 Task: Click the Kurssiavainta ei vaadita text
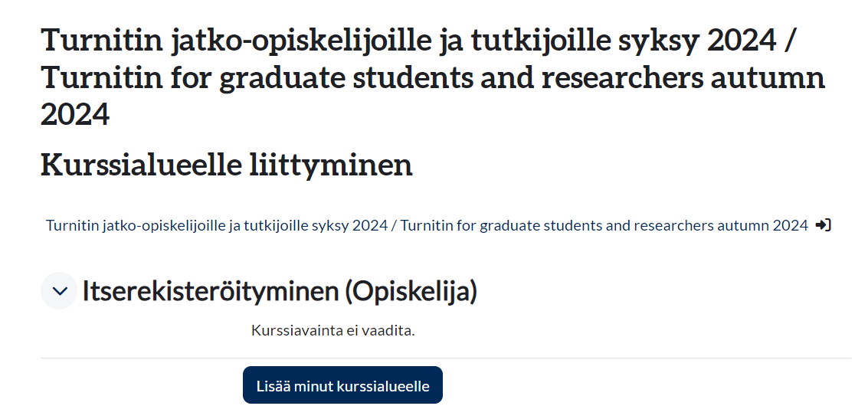click(x=332, y=331)
